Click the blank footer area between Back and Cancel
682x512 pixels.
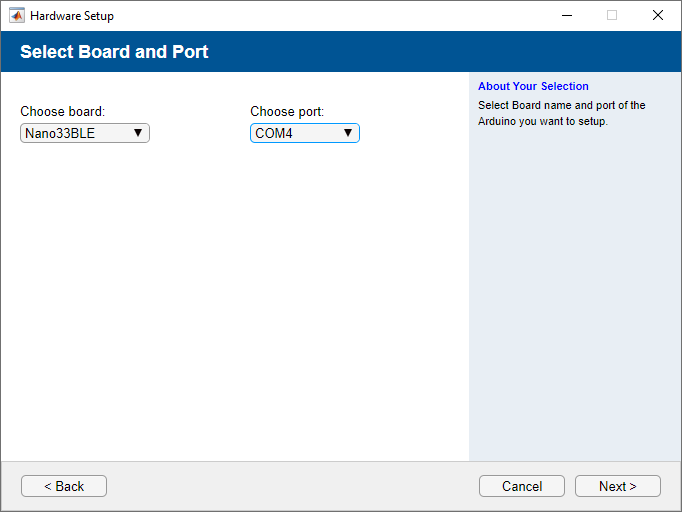coord(290,486)
